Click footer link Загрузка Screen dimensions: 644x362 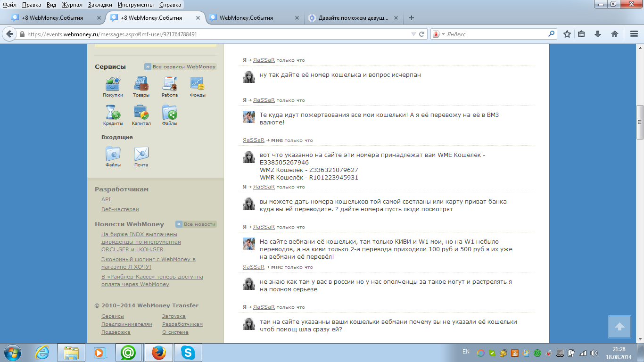pyautogui.click(x=174, y=316)
